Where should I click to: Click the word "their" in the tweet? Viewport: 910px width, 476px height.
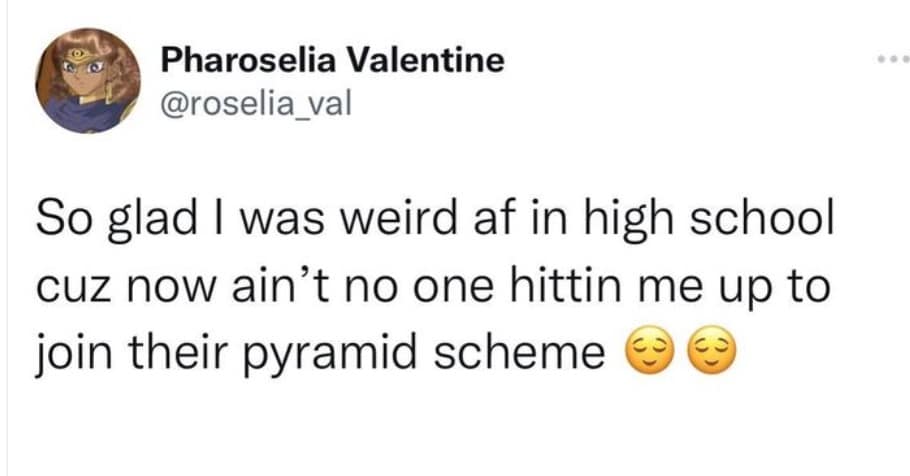pyautogui.click(x=185, y=352)
